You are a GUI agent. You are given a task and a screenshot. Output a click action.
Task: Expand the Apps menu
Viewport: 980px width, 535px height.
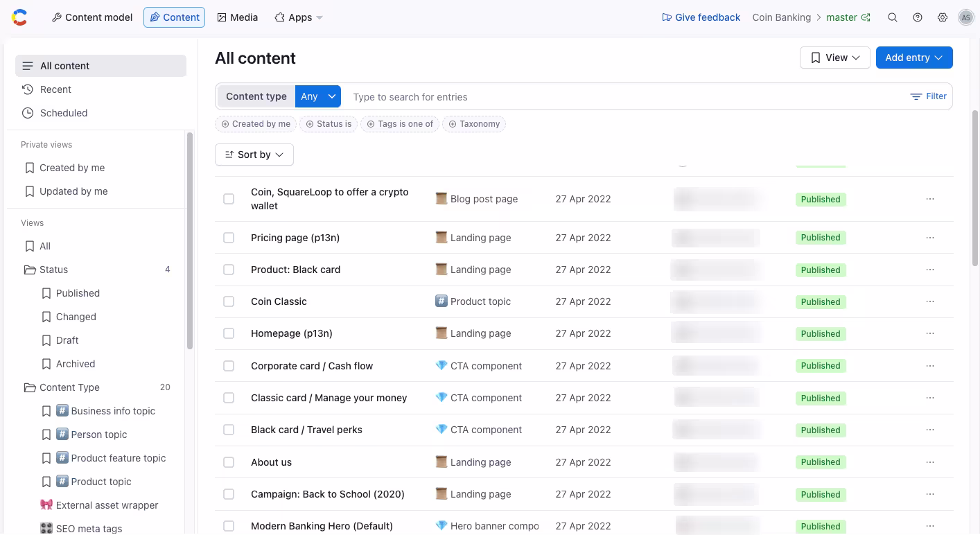click(x=299, y=17)
